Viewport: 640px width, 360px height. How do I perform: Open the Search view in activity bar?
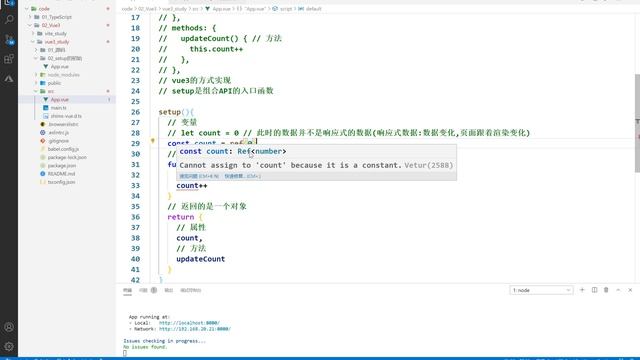click(x=9, y=19)
